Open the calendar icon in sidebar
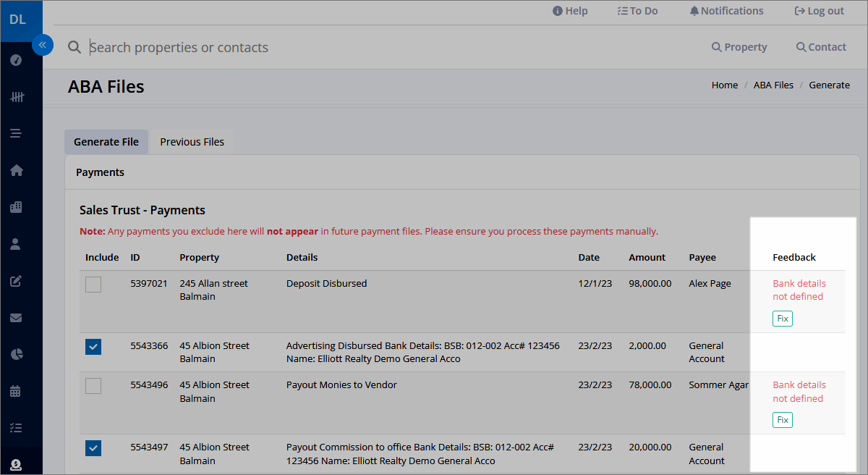This screenshot has height=475, width=868. point(16,391)
